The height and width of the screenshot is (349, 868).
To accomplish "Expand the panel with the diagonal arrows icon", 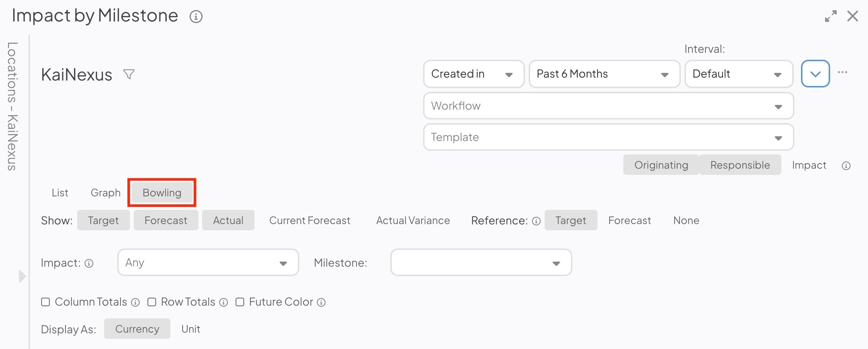I will pyautogui.click(x=830, y=16).
